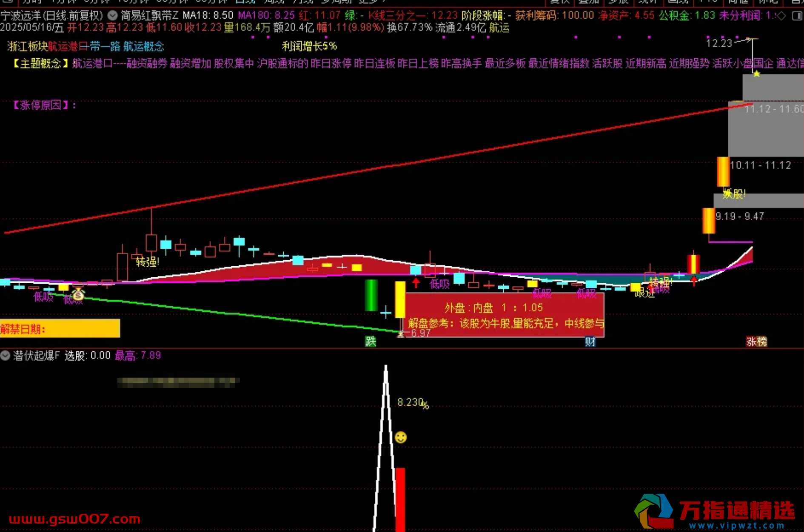Open the www.gsw007.com link
This screenshot has width=804, height=532.
pos(75,519)
